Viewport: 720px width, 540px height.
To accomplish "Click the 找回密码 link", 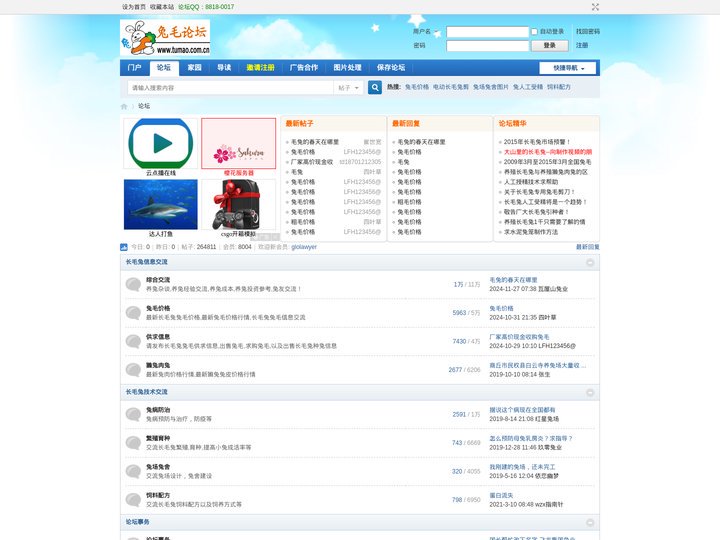I will click(588, 32).
